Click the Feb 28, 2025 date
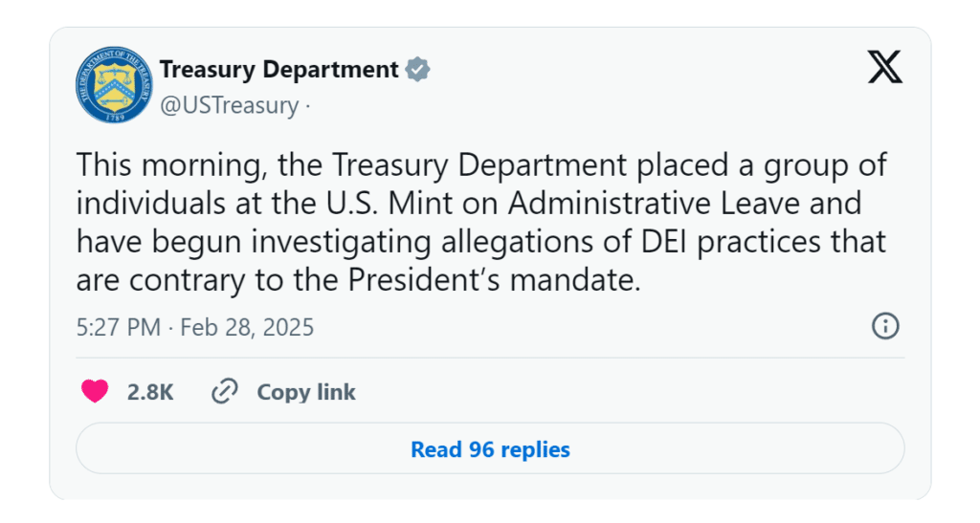The width and height of the screenshot is (980, 523). tap(246, 328)
